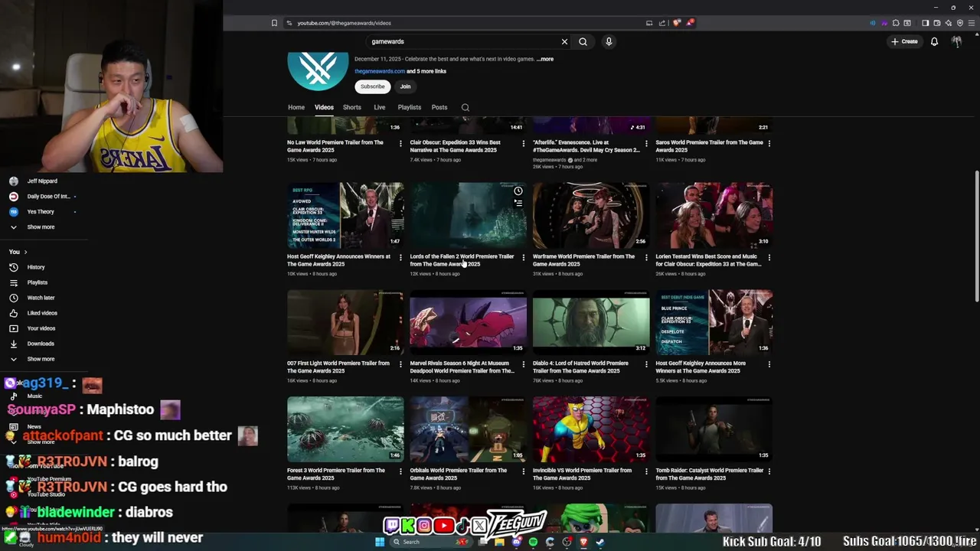Play Host Geoff Keighley Announces Winners thumbnail
The width and height of the screenshot is (980, 551).
345,216
